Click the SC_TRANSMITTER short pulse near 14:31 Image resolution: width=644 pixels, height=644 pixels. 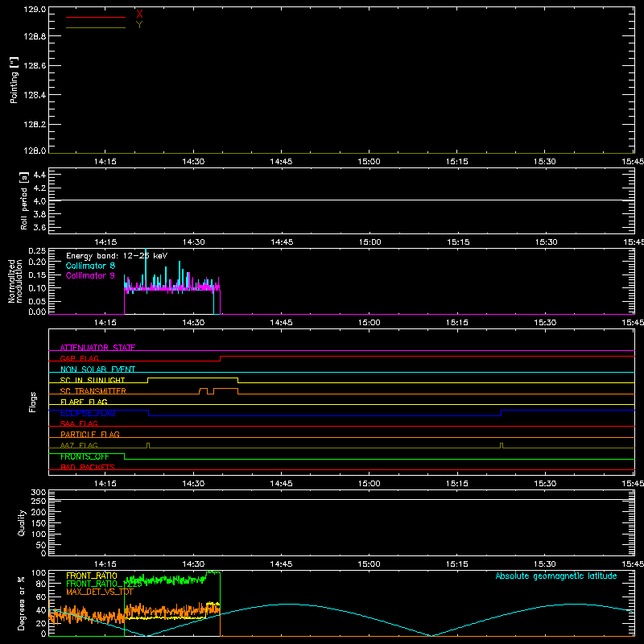coord(203,391)
